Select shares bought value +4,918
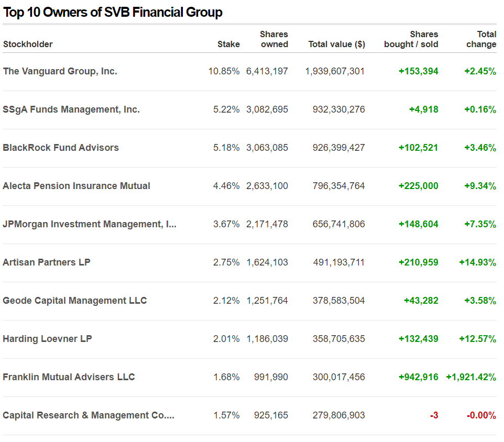The width and height of the screenshot is (504, 442). click(424, 109)
